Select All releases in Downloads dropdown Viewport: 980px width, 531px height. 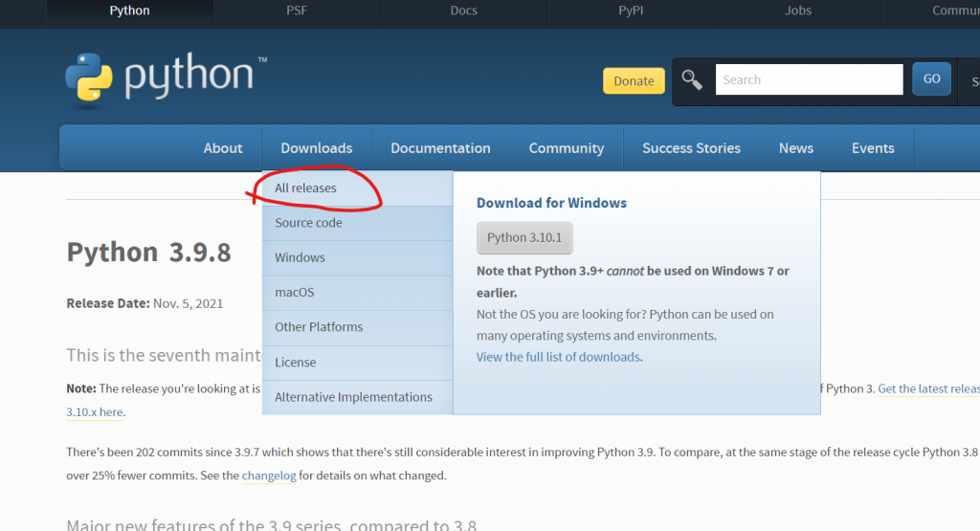point(357,188)
